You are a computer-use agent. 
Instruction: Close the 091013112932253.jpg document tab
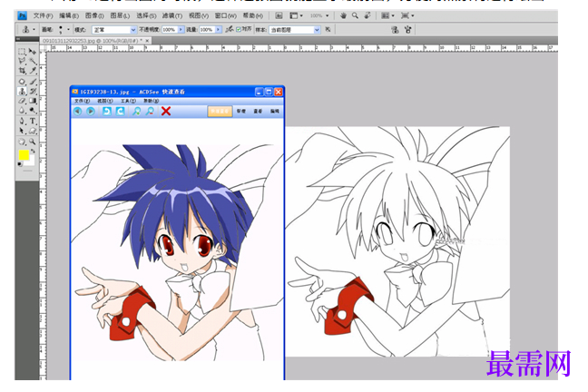pyautogui.click(x=147, y=41)
